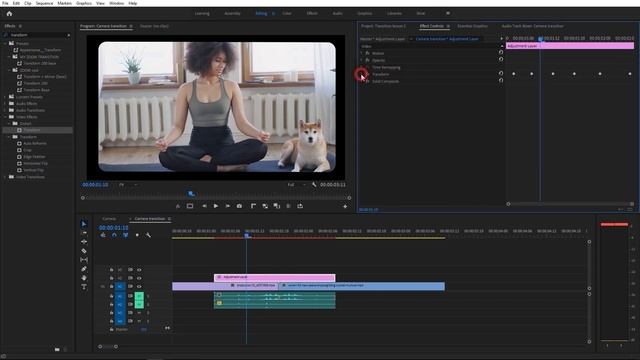Click the Home icon in the top bar
Screen dimensions: 640x360
(9, 13)
